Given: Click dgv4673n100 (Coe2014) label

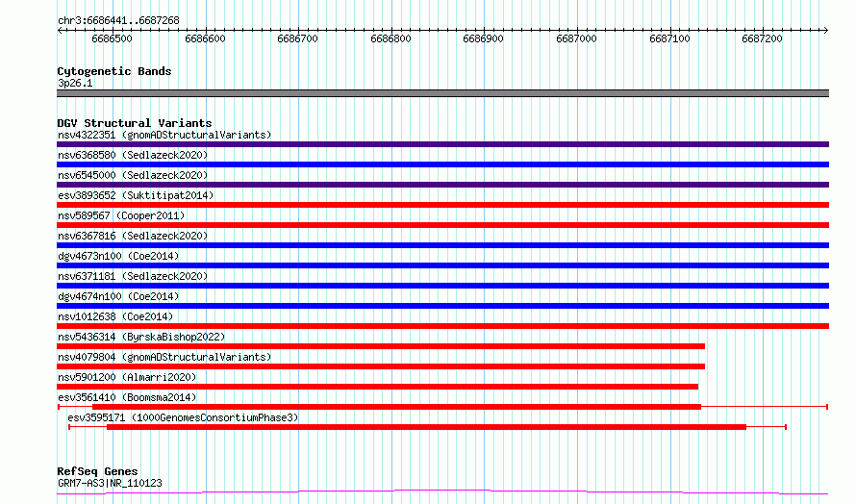Looking at the screenshot, I should pos(118,256).
